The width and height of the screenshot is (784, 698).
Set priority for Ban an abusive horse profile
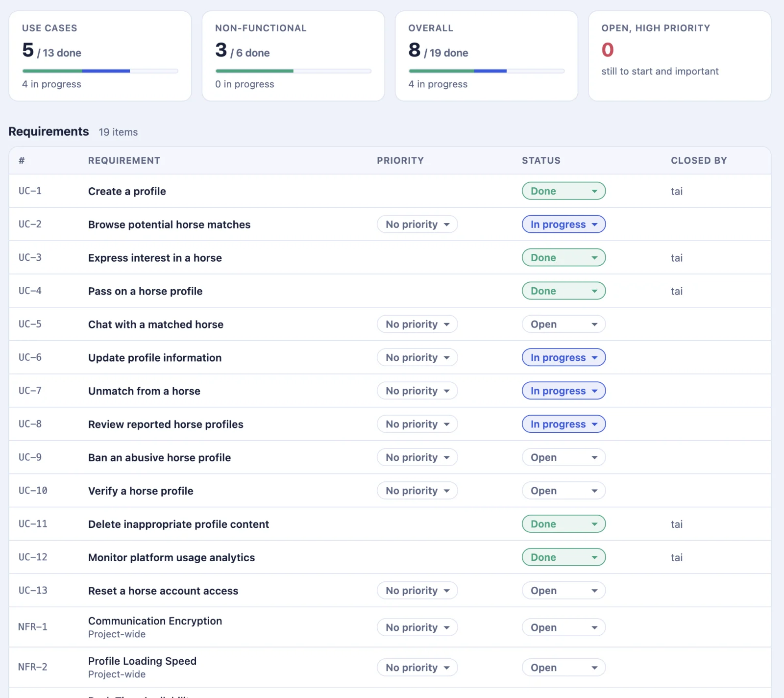coord(417,458)
